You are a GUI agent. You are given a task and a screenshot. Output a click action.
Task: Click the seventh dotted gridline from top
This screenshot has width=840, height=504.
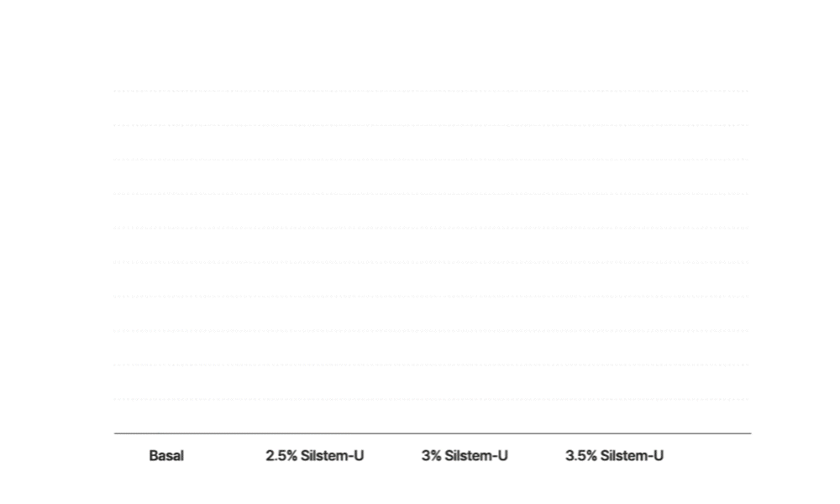(433, 297)
